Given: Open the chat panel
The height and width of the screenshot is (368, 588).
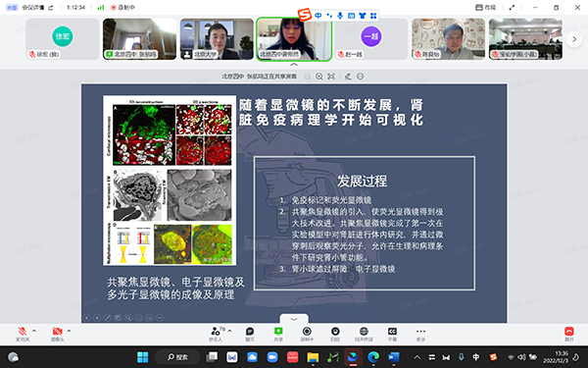Looking at the screenshot, I should [250, 334].
